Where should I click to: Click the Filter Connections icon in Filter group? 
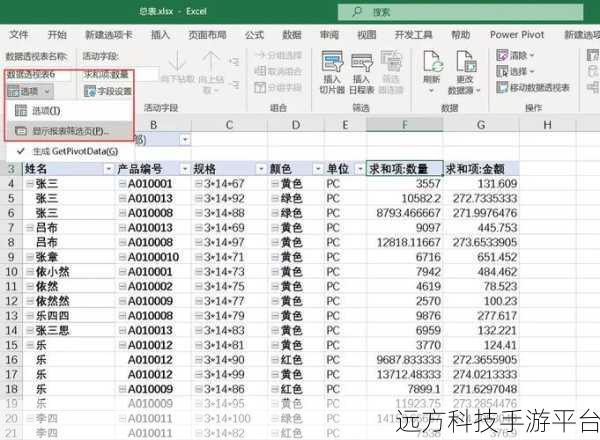[391, 61]
